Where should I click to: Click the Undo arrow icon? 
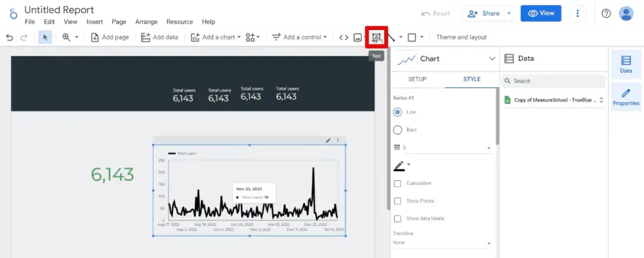(9, 38)
